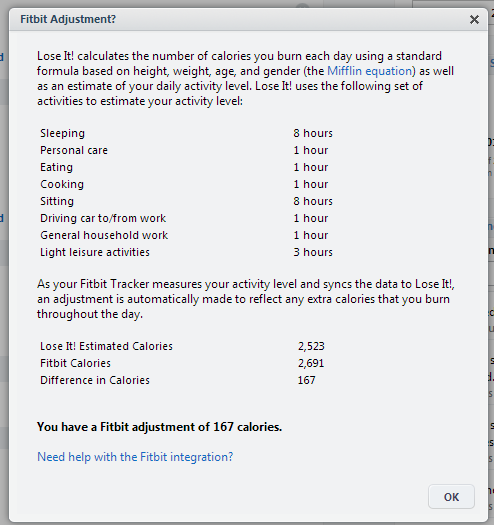Click the bold Fitbit adjustment summary sentence
The image size is (494, 525).
pyautogui.click(x=159, y=427)
